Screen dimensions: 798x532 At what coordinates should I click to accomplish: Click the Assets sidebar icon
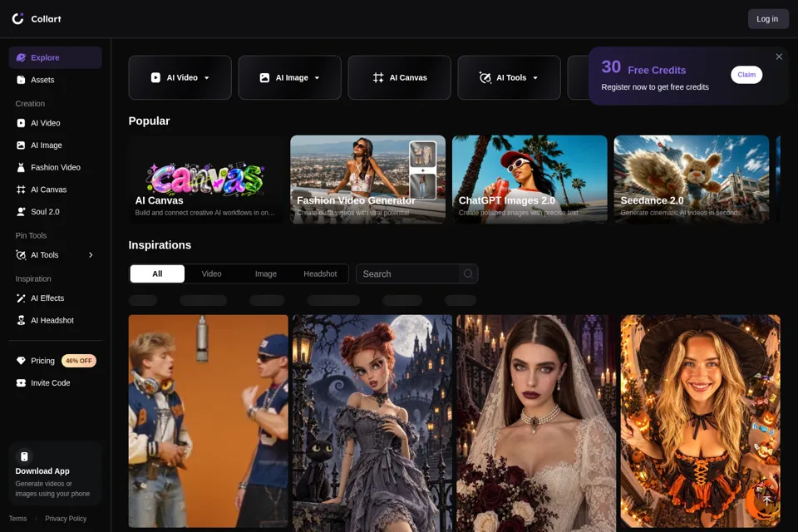point(21,80)
